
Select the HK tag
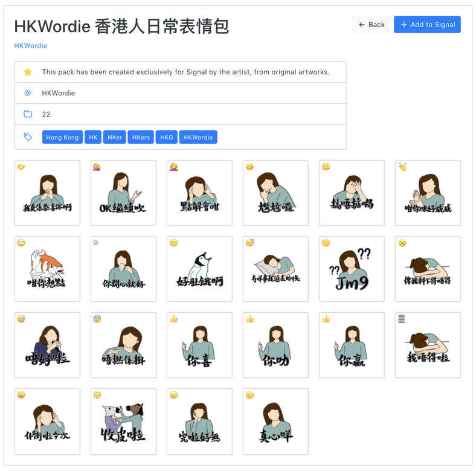tap(93, 137)
